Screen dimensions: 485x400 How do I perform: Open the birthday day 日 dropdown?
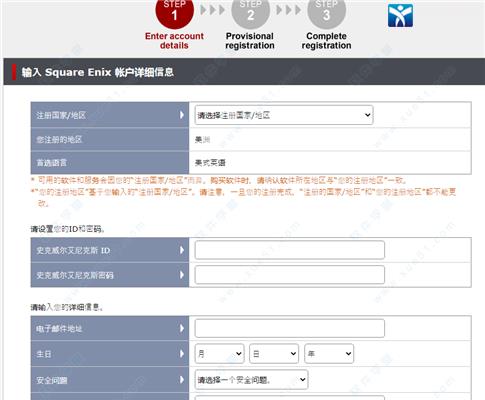274,354
